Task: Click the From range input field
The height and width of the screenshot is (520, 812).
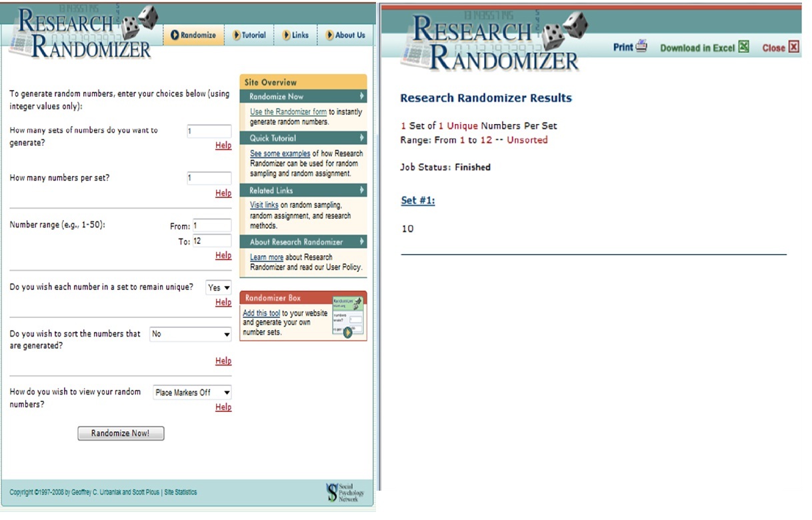Action: [x=212, y=226]
